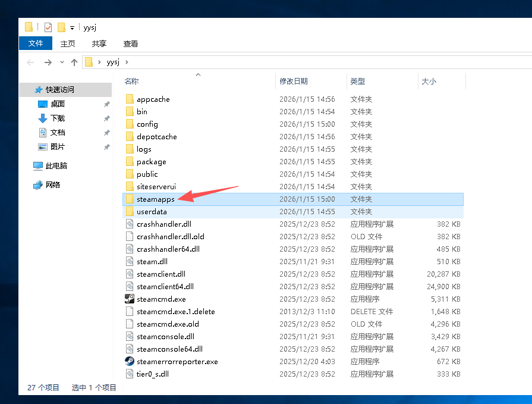532x404 pixels.
Task: Open 网络 in the navigation pane
Action: pyautogui.click(x=53, y=185)
